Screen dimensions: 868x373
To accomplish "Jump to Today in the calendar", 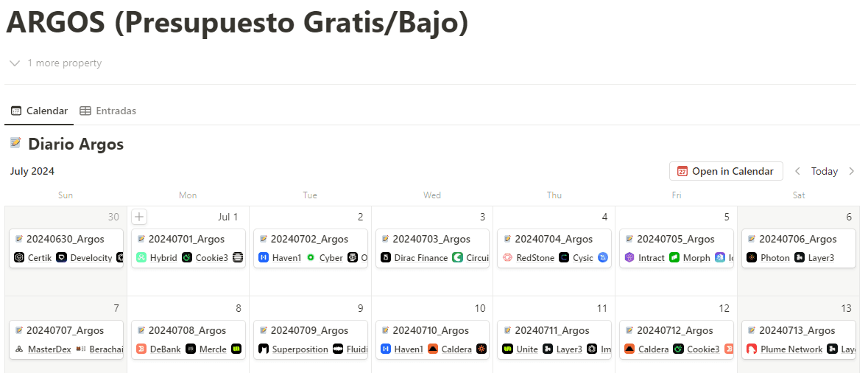I will 825,171.
